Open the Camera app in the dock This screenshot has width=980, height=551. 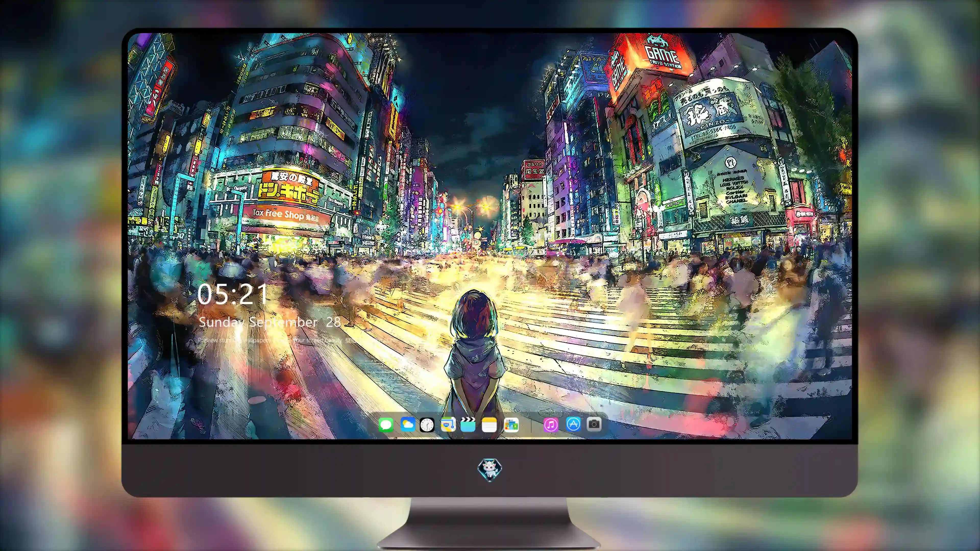point(594,424)
